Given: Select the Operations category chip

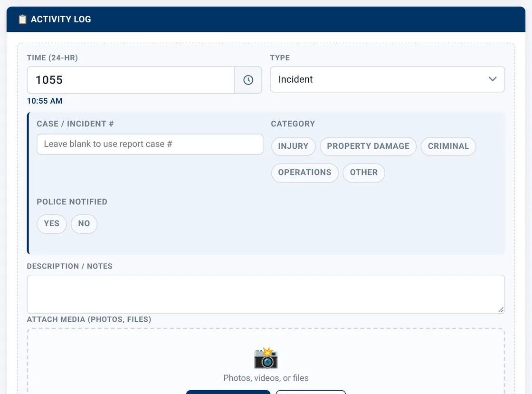Looking at the screenshot, I should [x=304, y=173].
